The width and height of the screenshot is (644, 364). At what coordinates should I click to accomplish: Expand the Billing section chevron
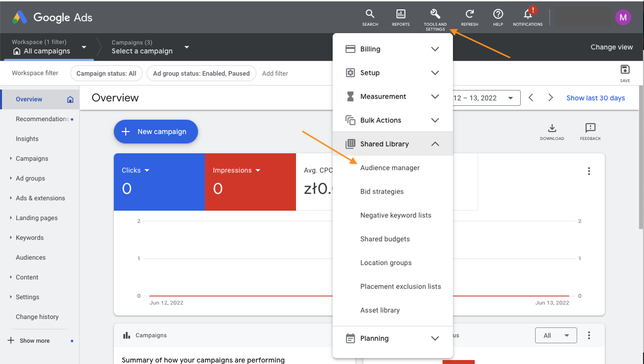435,49
